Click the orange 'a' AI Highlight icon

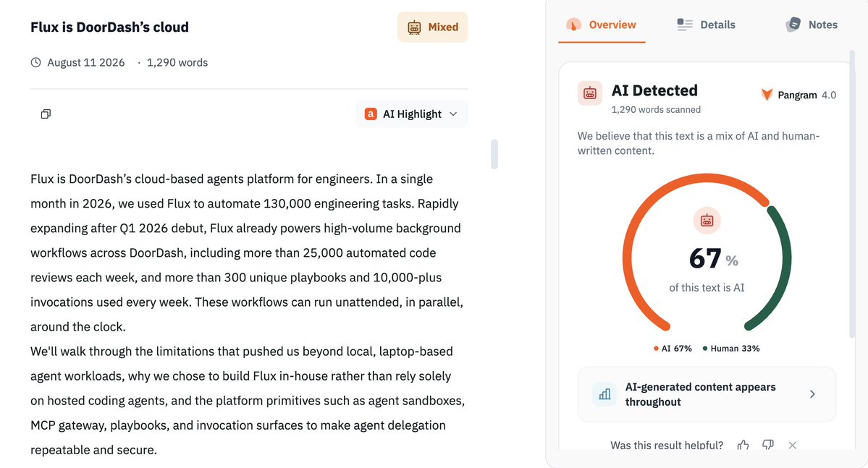[371, 114]
